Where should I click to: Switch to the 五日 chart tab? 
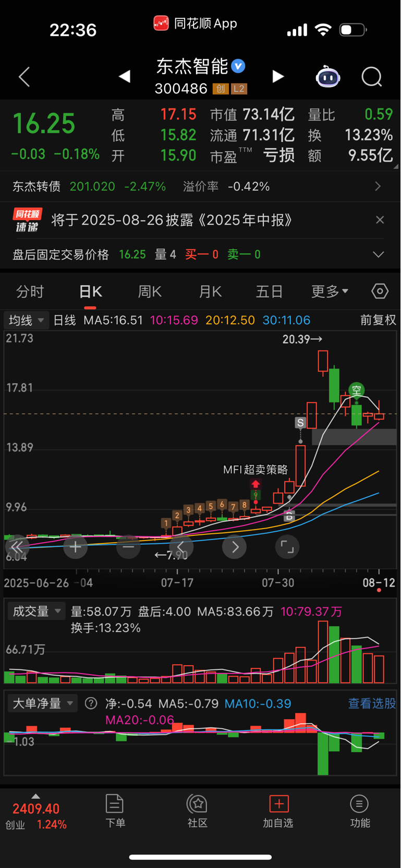(x=269, y=291)
